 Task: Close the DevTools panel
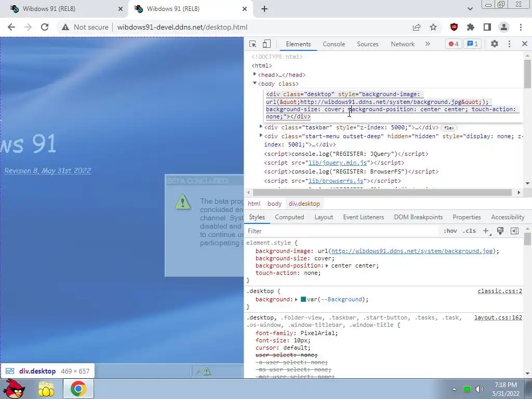click(525, 44)
